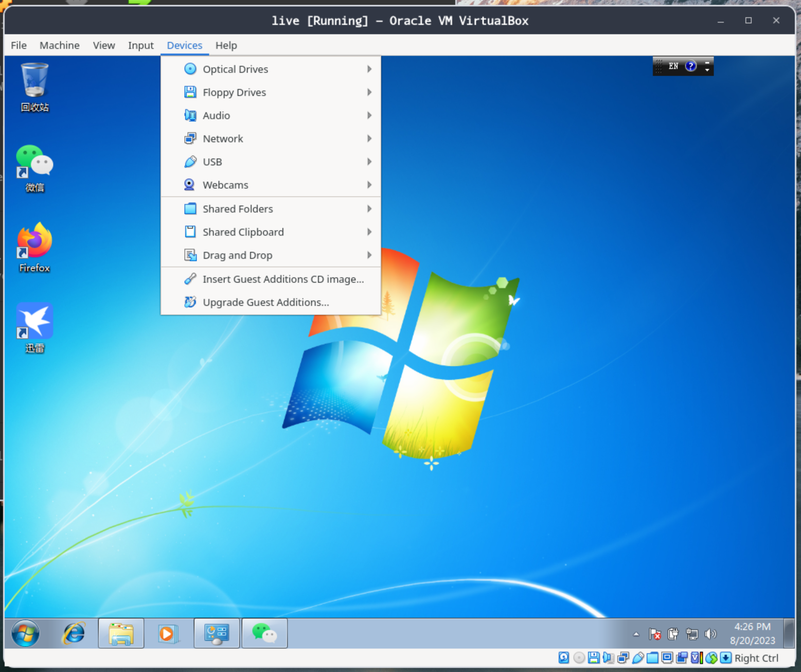Click the CPU virtualization chip indicator in status bar
801x672 pixels.
pos(697,658)
